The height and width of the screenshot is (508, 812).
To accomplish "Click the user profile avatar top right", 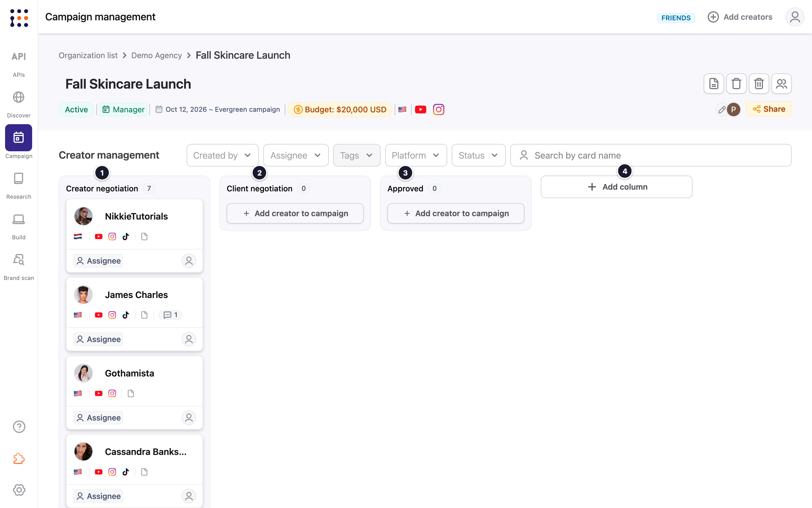I will point(795,17).
